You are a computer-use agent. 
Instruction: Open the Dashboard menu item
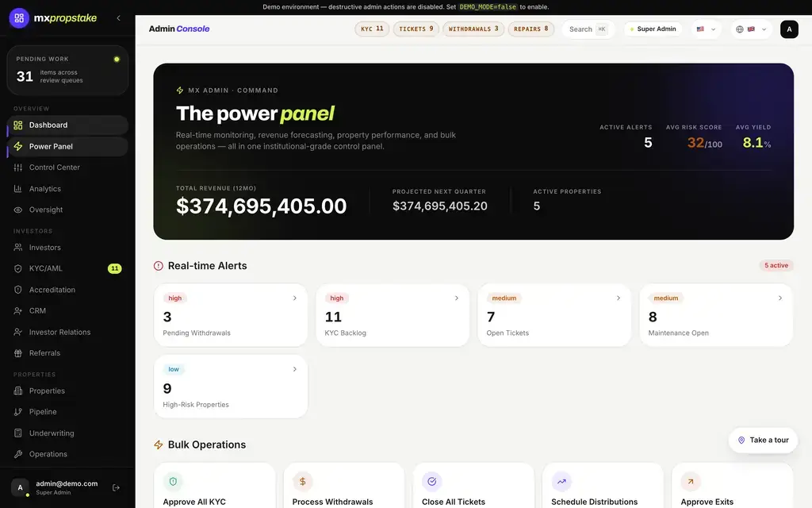click(x=68, y=125)
